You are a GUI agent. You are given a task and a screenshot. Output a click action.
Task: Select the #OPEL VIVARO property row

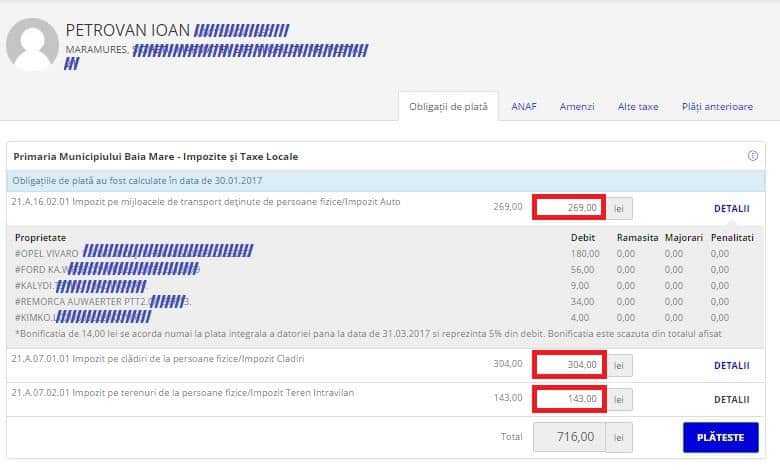(47, 253)
